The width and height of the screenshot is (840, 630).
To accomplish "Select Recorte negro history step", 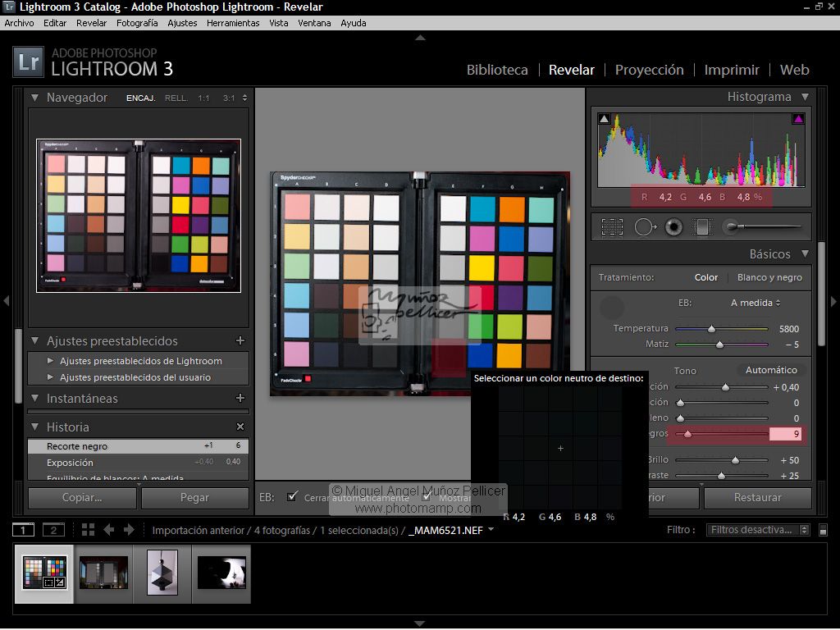I will [x=138, y=445].
